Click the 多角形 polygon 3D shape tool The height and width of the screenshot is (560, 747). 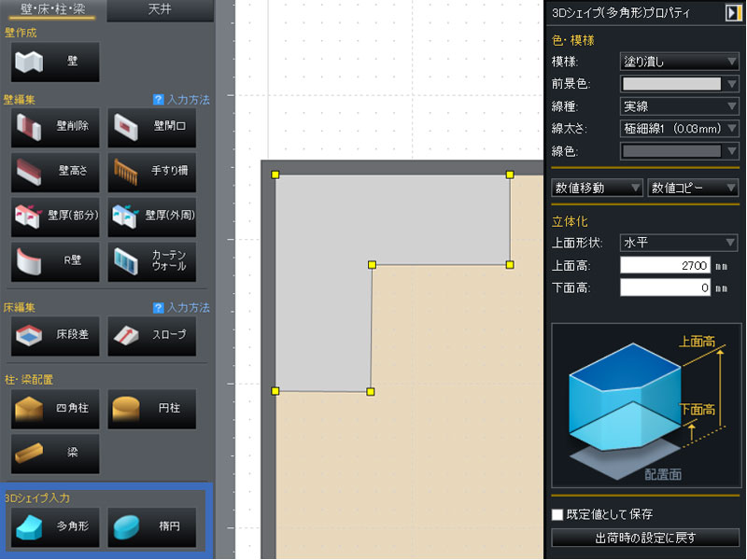coord(55,526)
